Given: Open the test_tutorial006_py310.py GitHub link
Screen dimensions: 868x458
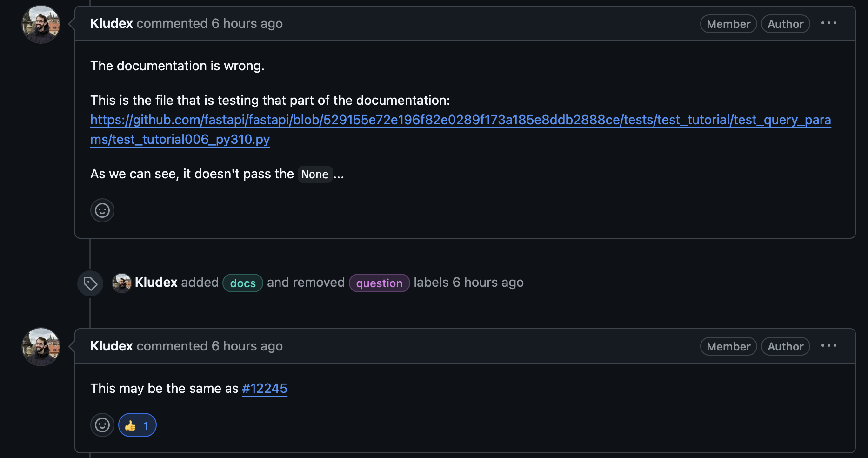Looking at the screenshot, I should tap(460, 120).
